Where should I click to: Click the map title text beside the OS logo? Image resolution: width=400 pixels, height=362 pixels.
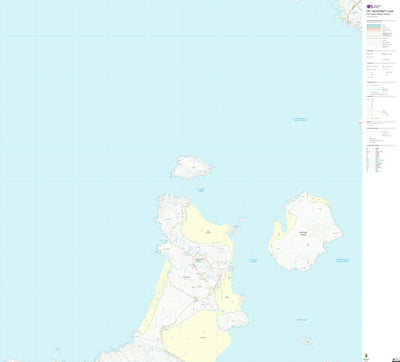tap(380, 13)
